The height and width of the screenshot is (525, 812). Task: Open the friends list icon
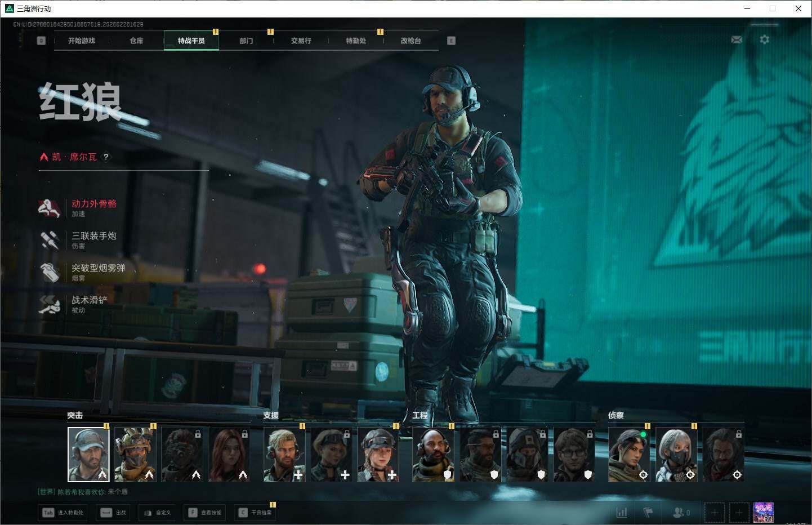(x=678, y=513)
